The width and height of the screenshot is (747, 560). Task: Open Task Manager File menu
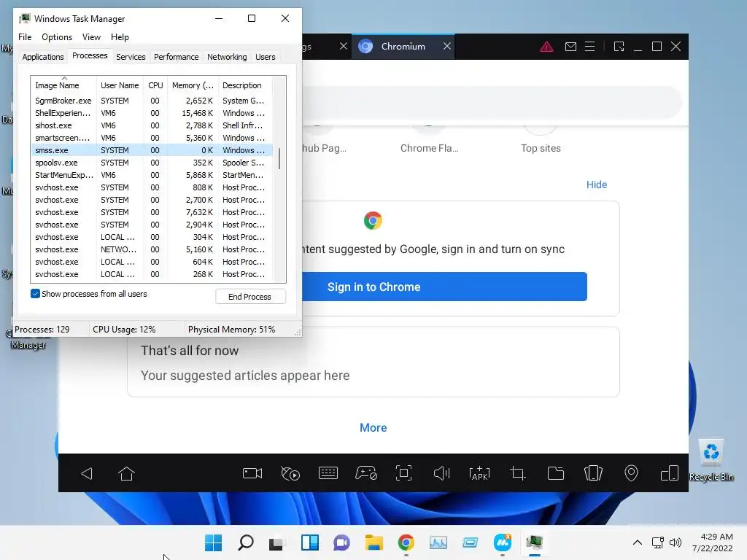click(x=25, y=37)
